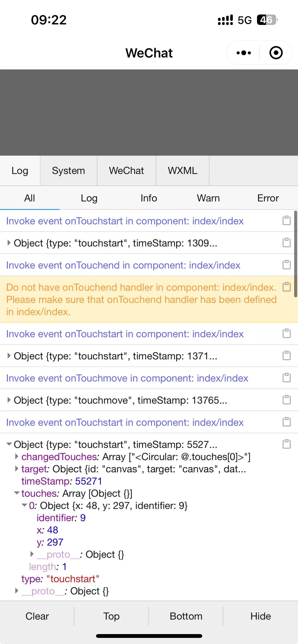Open the WeChat console tab
Viewport: 298px width, 644px height.
tap(126, 171)
